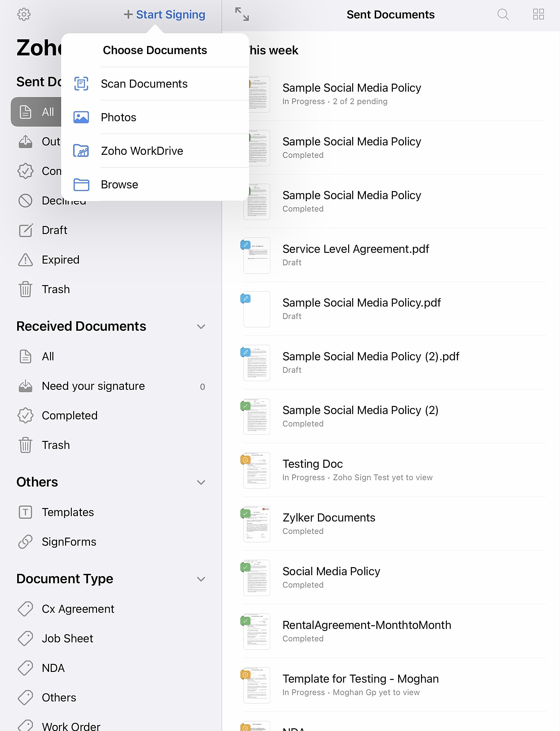Select Trash under Received Documents
Screen dimensions: 560x731
111,445
